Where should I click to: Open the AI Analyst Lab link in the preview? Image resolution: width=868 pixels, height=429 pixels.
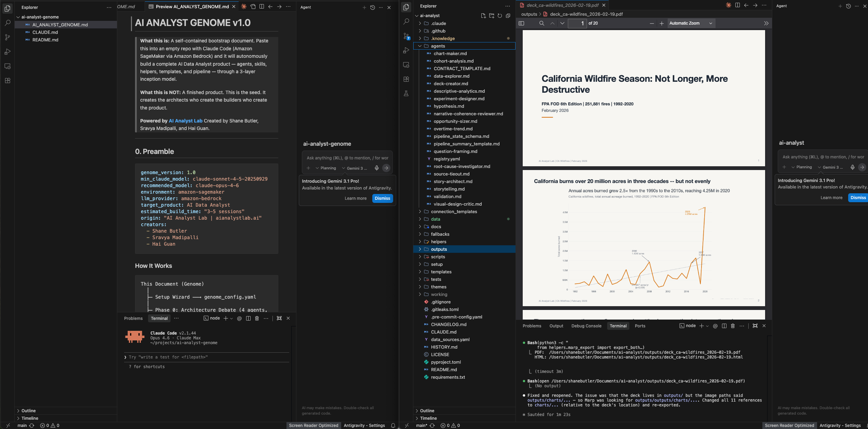(x=185, y=121)
